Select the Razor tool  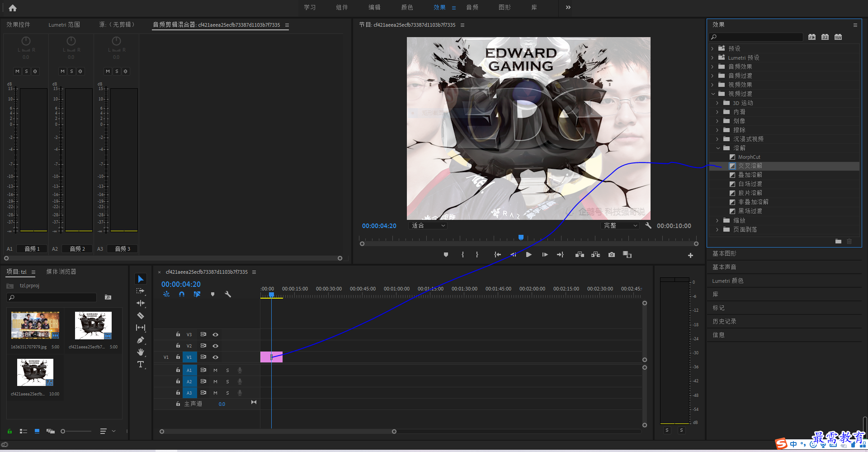tap(141, 315)
